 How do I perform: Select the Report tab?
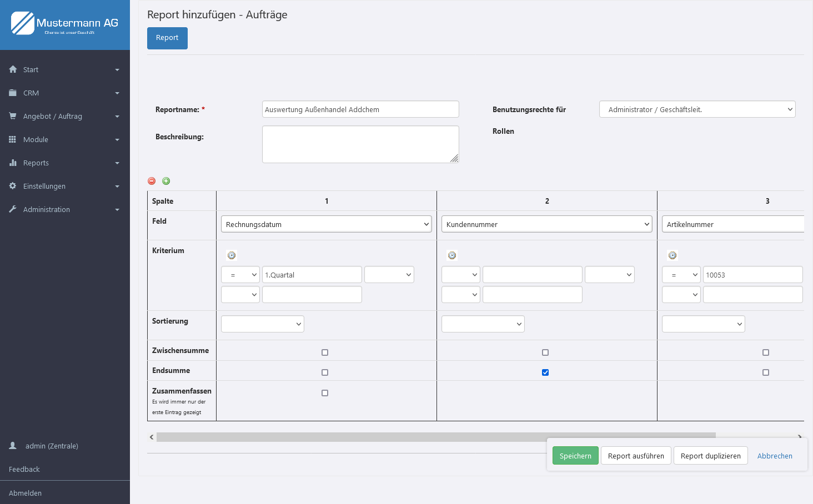pos(167,38)
